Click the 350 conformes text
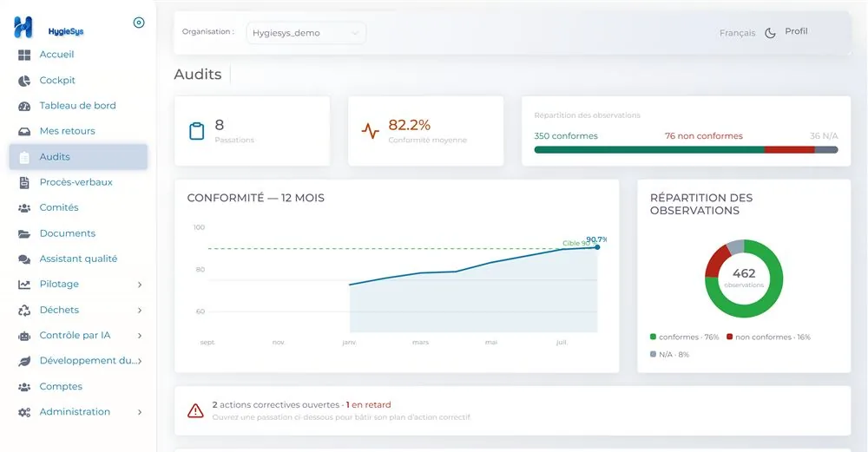The image size is (868, 452). click(x=566, y=136)
